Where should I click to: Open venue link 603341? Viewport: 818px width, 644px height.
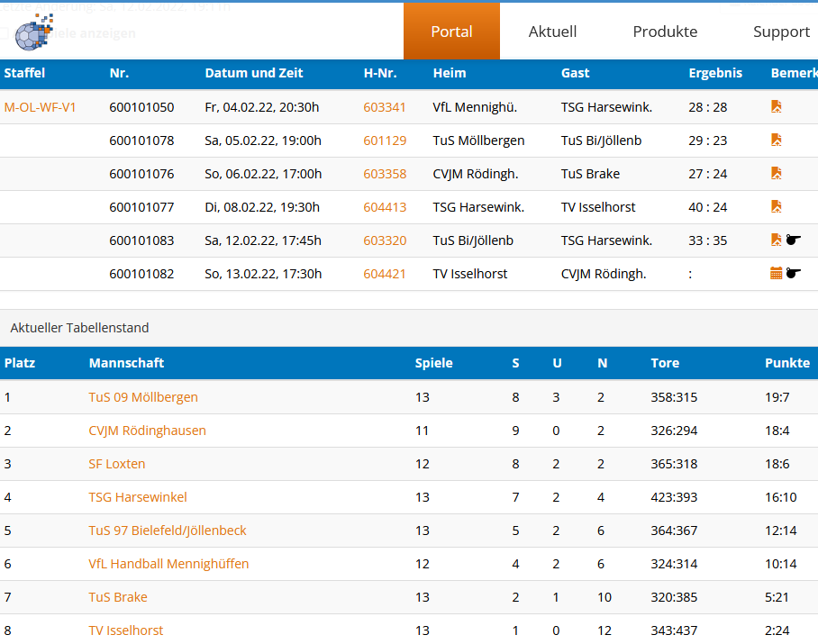[385, 107]
